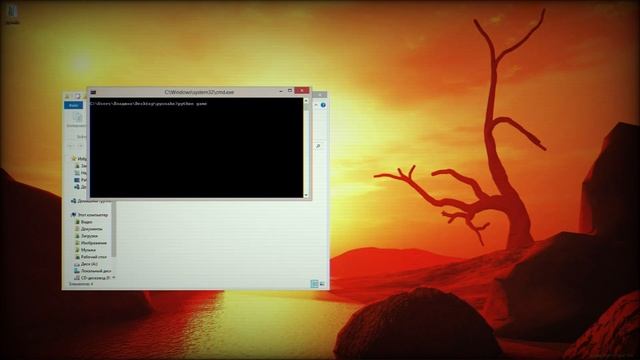Screen dimensions: 640x360
Task: Click the ribbon copy button in Explorer
Action: [x=76, y=118]
